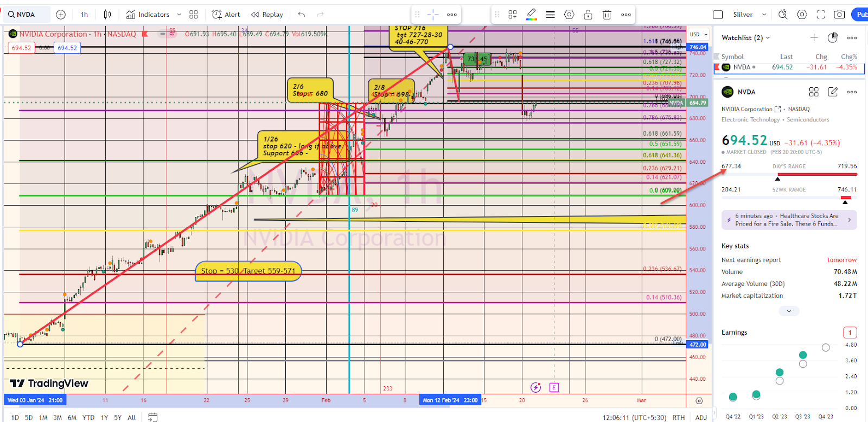The height and width of the screenshot is (422, 868).
Task: Open the timezone clock menu UTC+5:30
Action: pos(634,417)
